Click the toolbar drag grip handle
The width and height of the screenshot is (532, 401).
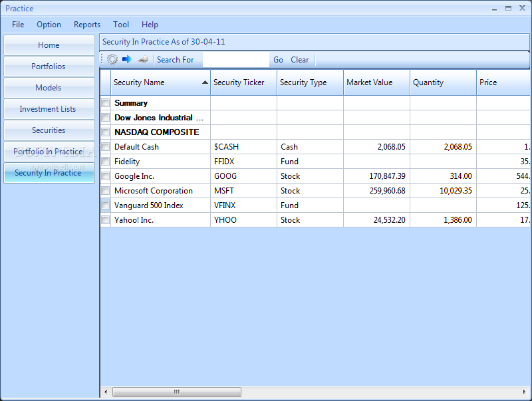102,59
